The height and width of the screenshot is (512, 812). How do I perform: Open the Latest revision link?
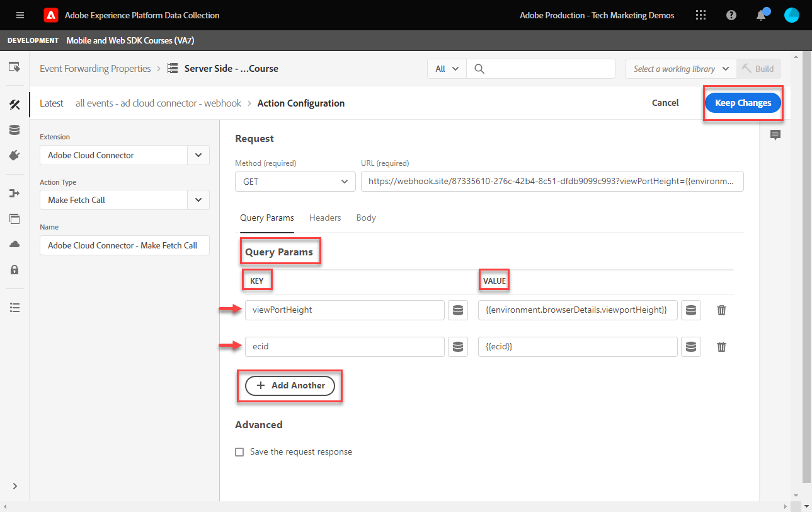point(52,103)
